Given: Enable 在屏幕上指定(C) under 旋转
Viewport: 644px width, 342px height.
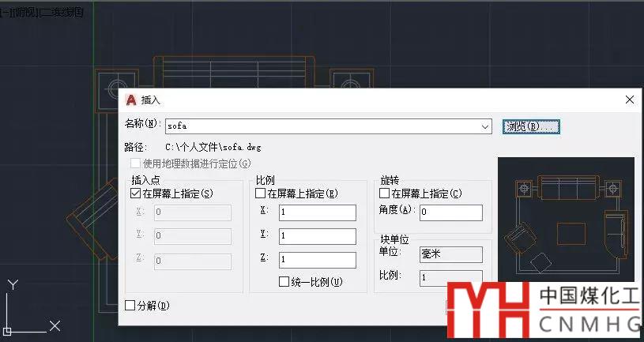Looking at the screenshot, I should [385, 193].
